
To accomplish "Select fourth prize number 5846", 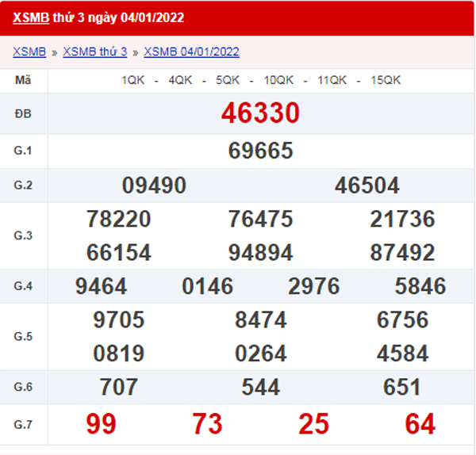I will point(420,286).
